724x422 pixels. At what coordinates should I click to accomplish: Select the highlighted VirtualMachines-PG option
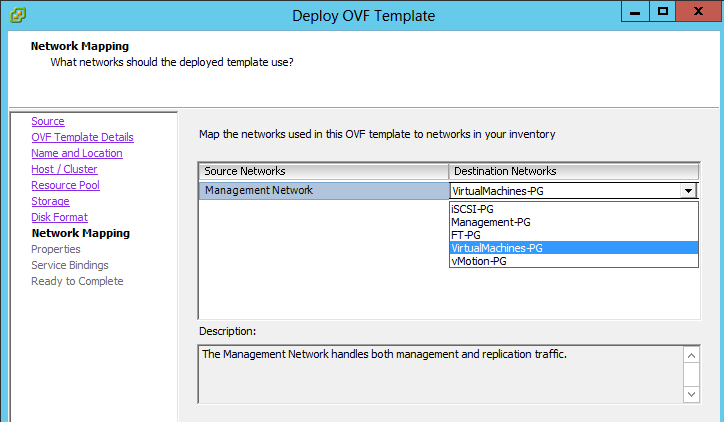click(497, 248)
